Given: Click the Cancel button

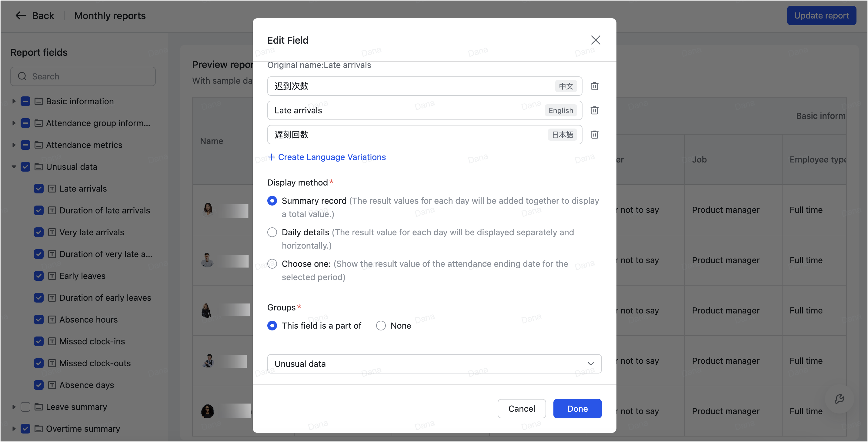Looking at the screenshot, I should 521,409.
